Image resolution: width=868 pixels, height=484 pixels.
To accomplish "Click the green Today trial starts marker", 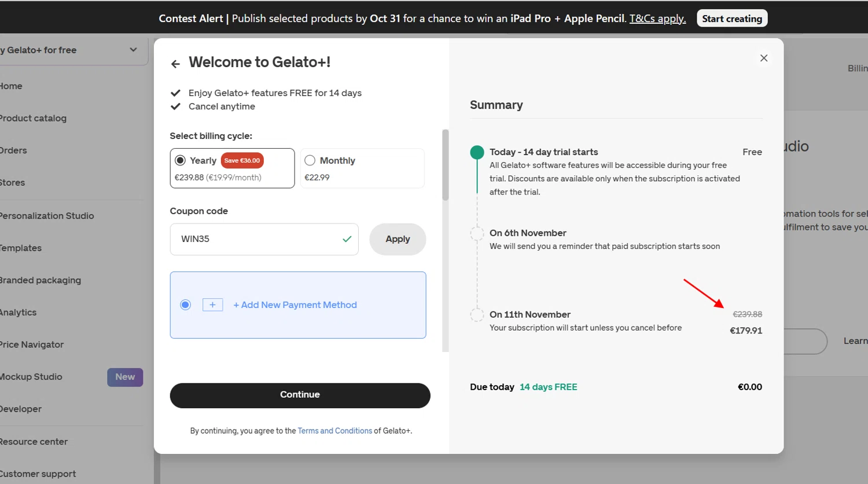I will (477, 152).
